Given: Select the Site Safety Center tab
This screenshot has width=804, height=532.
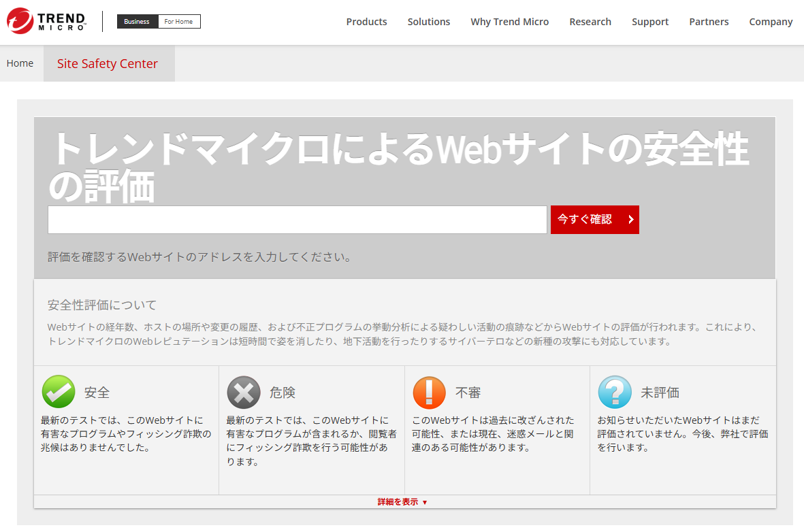Looking at the screenshot, I should coord(109,63).
